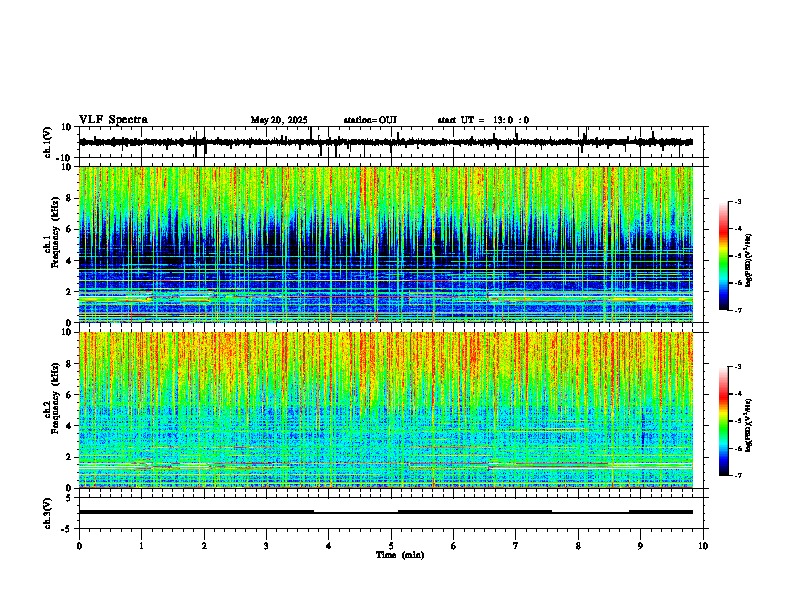Screen dimensions: 792x612
Task: Click inside the ch.2 spectrogram panel
Action: click(x=386, y=410)
